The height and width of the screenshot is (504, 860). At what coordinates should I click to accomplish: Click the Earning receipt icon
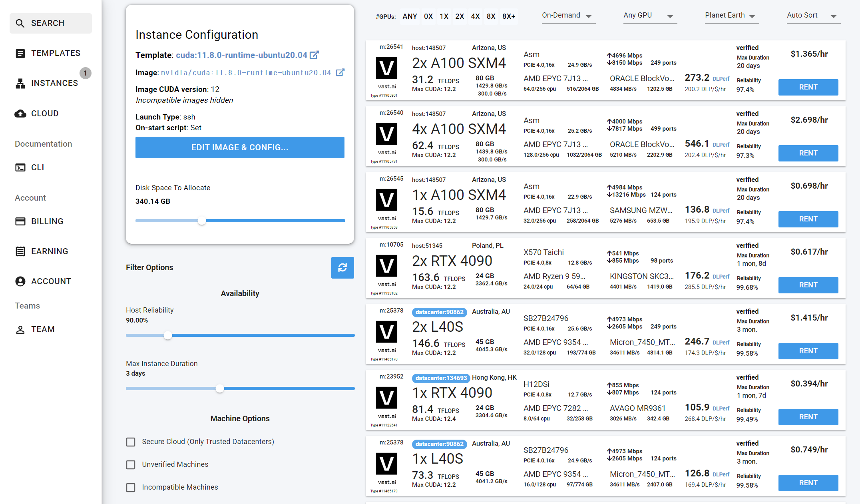20,251
